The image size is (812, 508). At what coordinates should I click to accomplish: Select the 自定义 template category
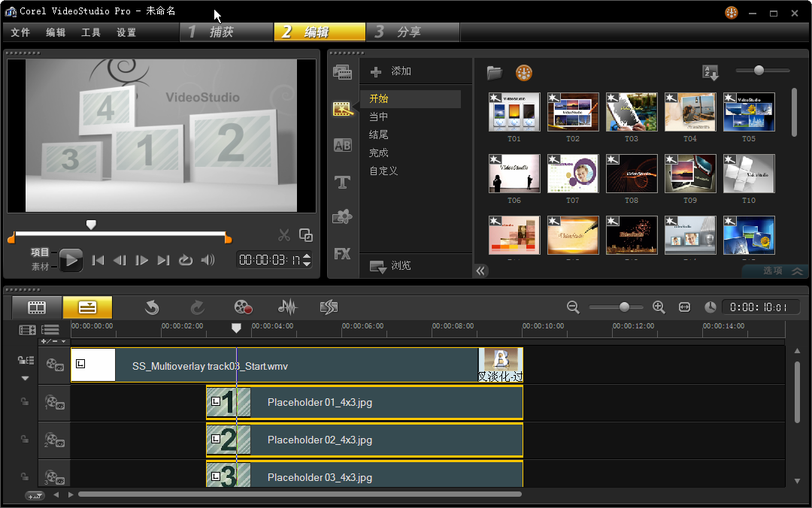tap(383, 171)
